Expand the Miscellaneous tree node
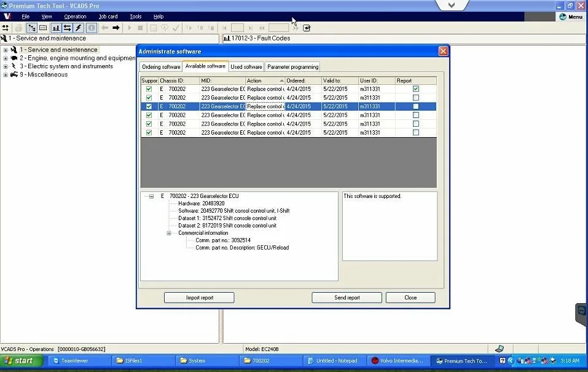 point(6,74)
